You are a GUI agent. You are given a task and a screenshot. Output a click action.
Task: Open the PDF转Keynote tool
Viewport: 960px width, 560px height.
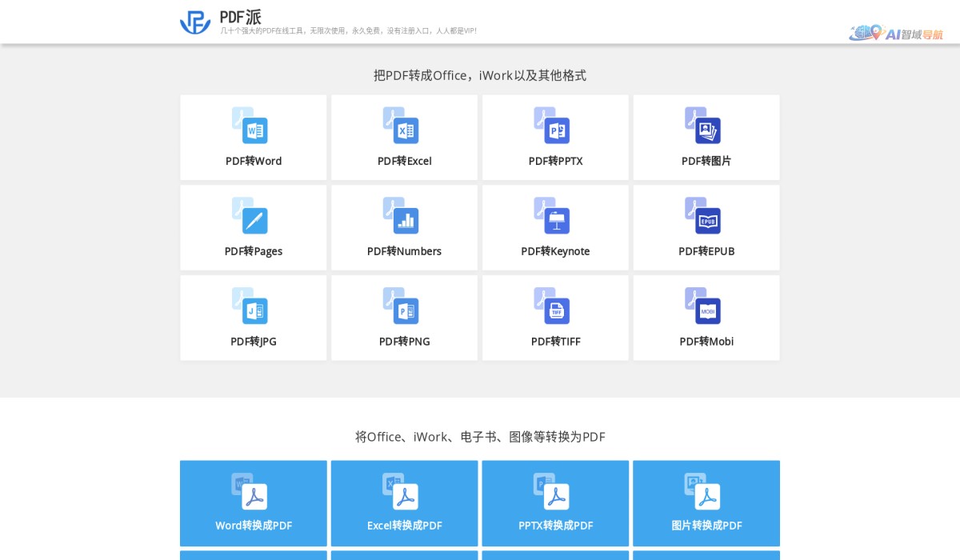coord(555,227)
